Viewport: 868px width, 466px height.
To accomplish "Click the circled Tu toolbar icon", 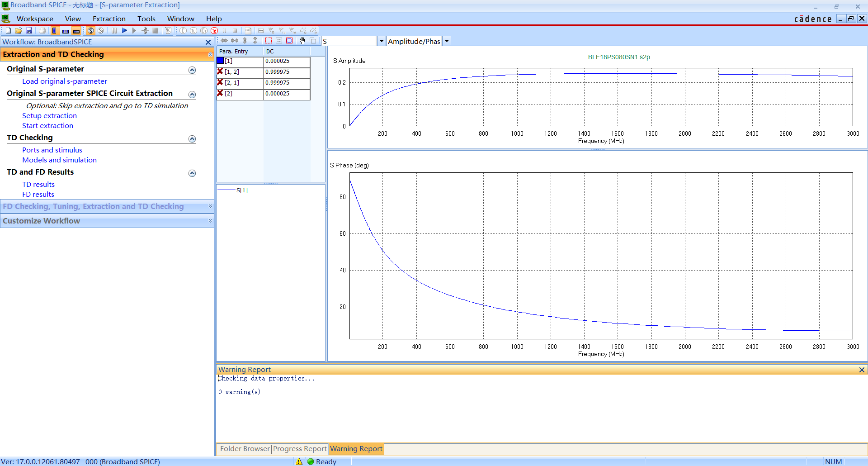I will click(193, 31).
